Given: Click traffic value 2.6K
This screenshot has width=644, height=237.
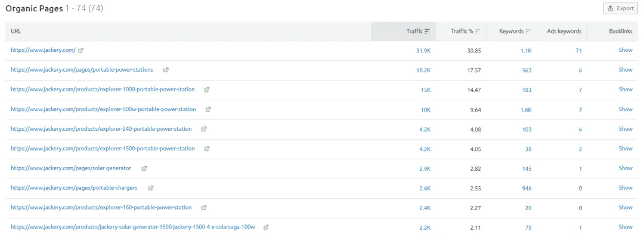Looking at the screenshot, I should [x=425, y=189].
